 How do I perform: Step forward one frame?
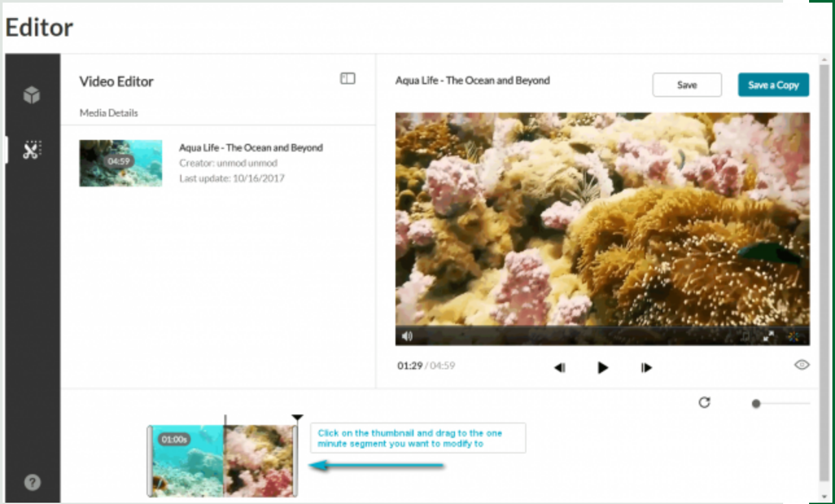(646, 367)
